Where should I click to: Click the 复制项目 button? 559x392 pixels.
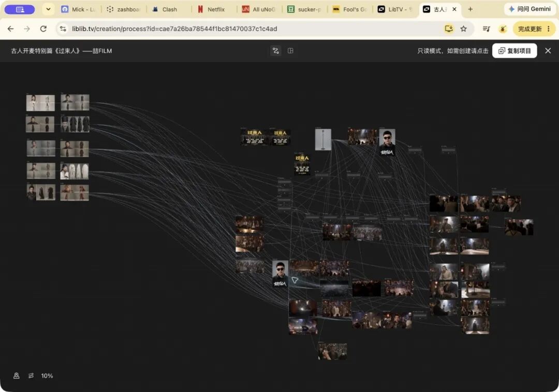514,51
